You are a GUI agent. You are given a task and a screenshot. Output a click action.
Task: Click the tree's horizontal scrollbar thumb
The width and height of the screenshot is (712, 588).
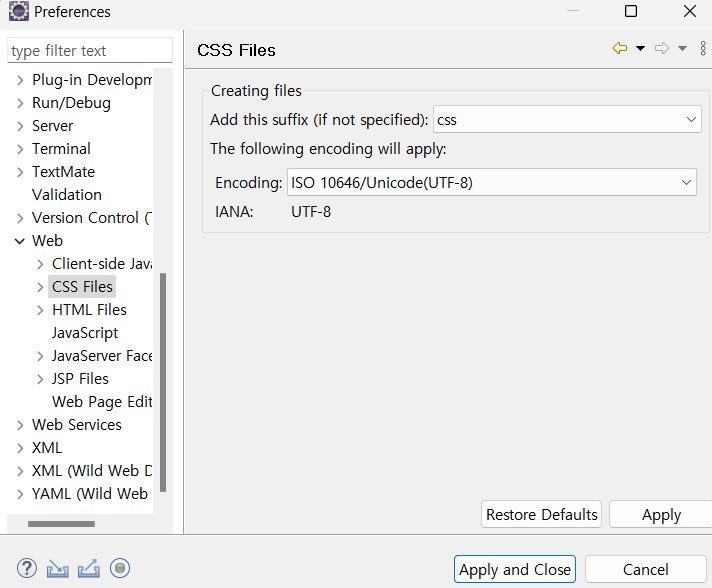click(61, 524)
